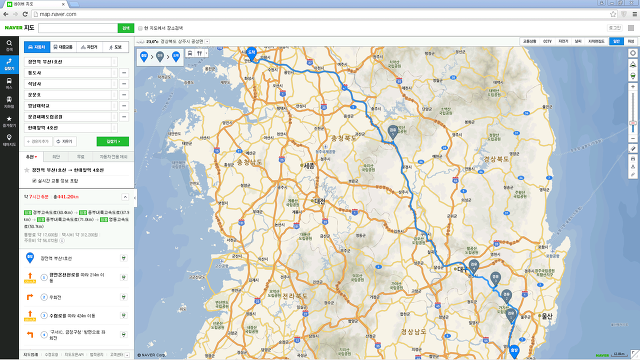
Task: Remove the second waypoint with its minus button
Action: (124, 73)
